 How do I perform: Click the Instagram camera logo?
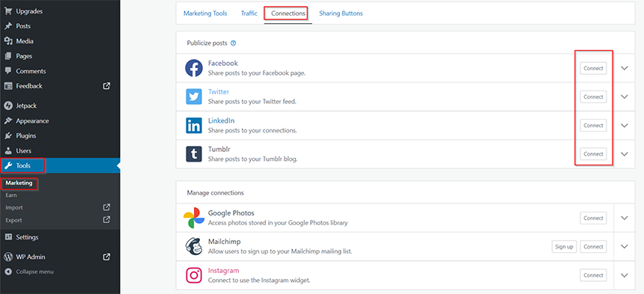pos(193,275)
